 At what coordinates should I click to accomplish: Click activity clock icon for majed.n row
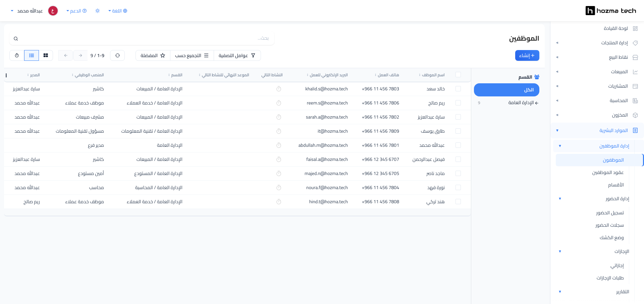pos(279,174)
